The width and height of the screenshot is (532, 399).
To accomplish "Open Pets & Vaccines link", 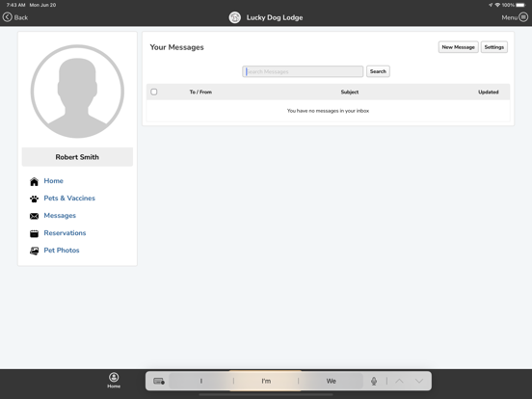I will click(x=69, y=199).
